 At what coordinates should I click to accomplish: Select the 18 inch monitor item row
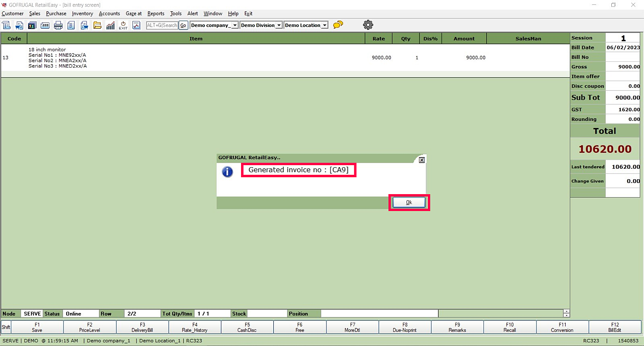(285, 58)
